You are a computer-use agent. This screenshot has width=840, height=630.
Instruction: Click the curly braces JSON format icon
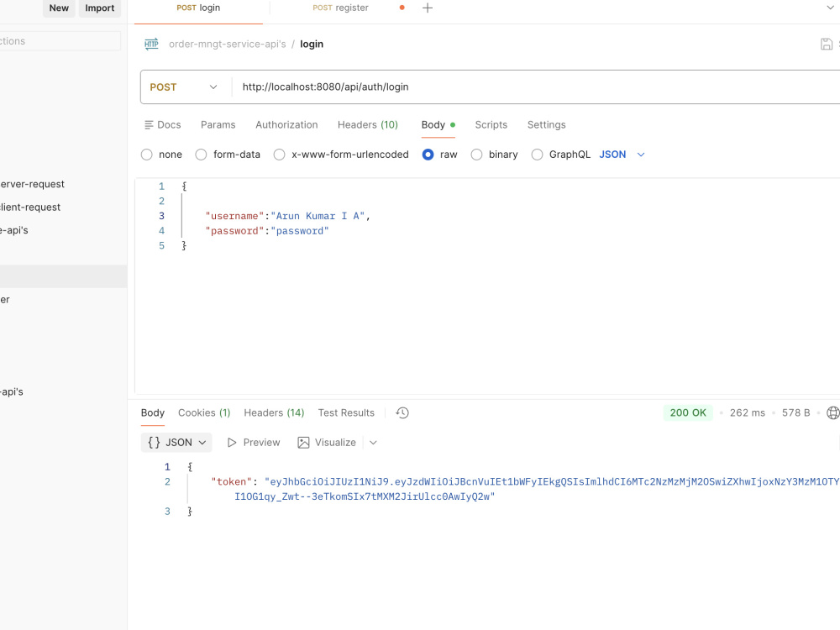(x=154, y=443)
